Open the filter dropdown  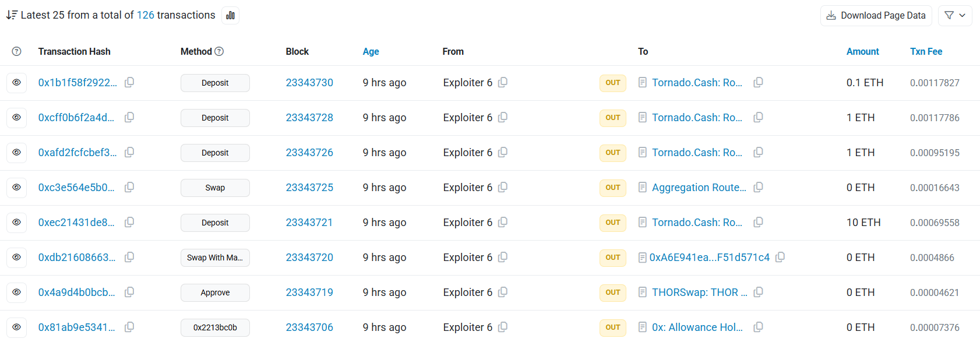[x=955, y=16]
